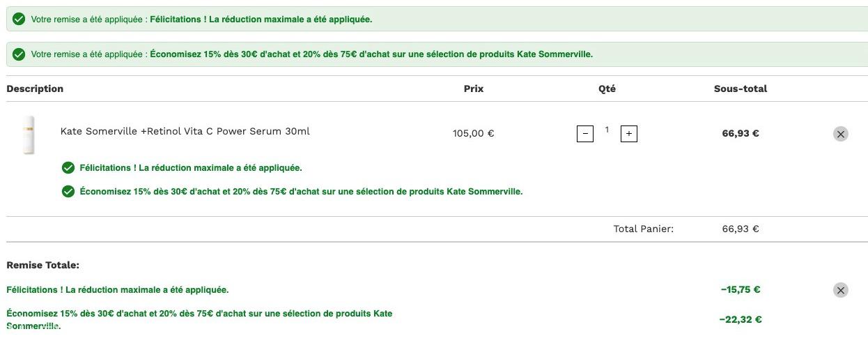
Task: Click check icon beside item's Économisez 15% message
Action: [68, 191]
